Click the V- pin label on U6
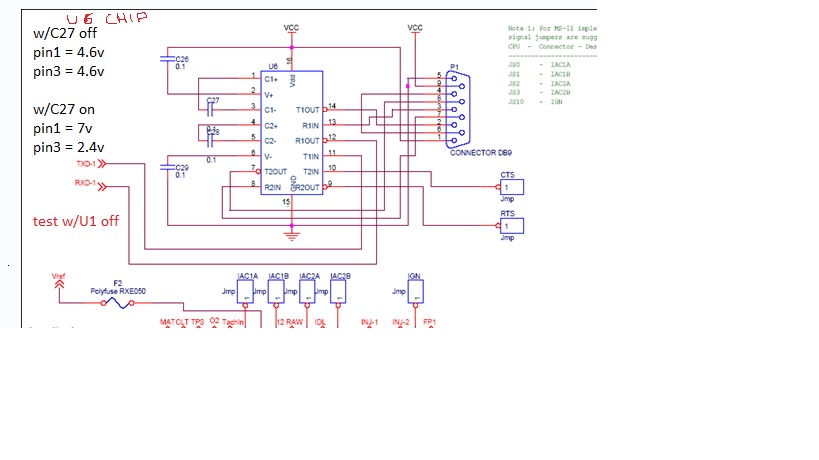This screenshot has height=460, width=819. tap(268, 157)
